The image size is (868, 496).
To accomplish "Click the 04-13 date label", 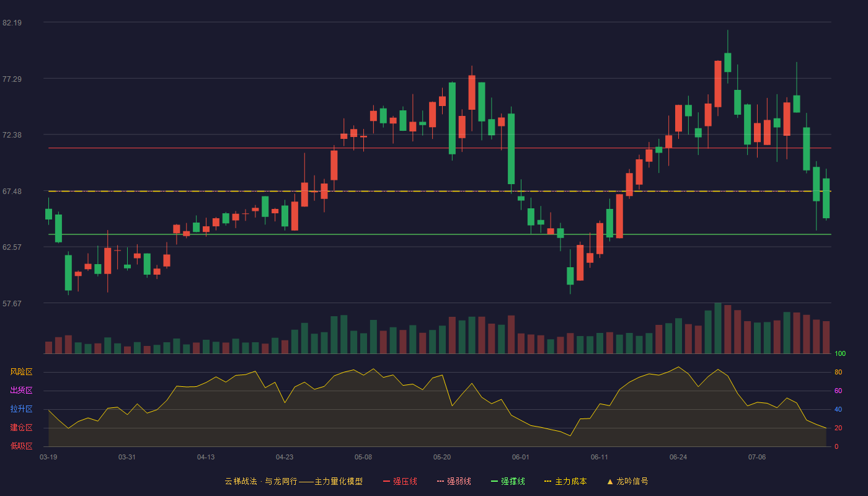I will coord(206,457).
